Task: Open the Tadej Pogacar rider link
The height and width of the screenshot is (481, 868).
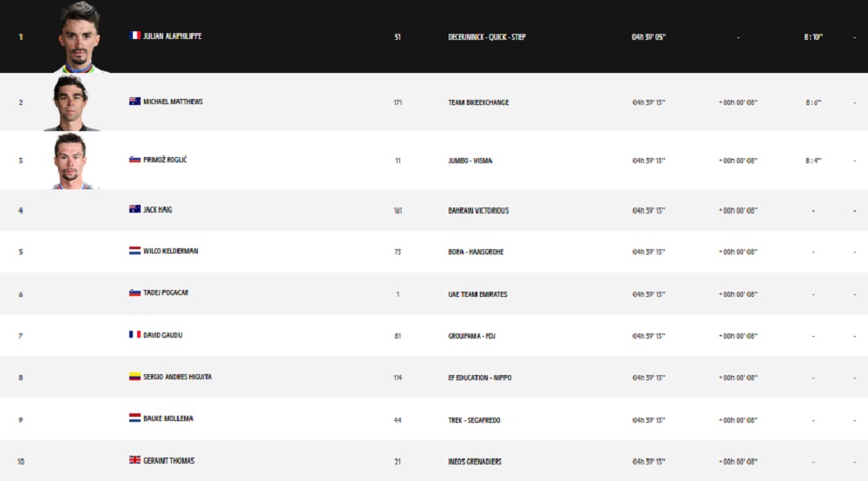Action: coord(166,293)
